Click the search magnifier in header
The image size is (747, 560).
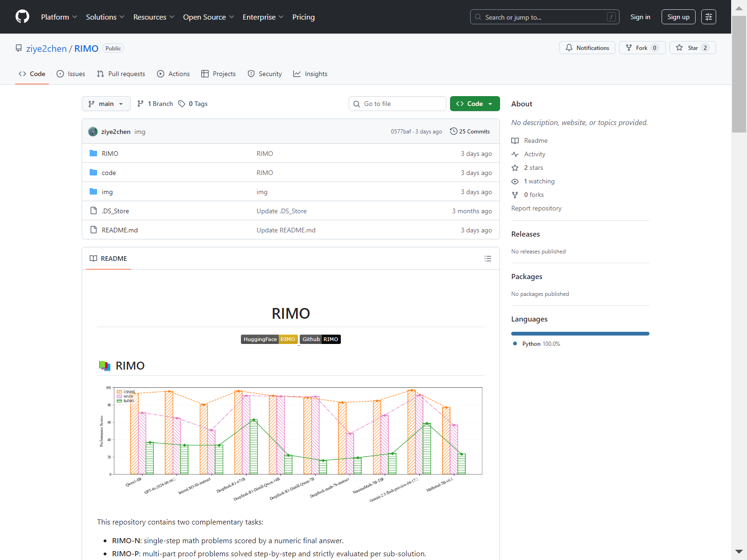pyautogui.click(x=478, y=17)
